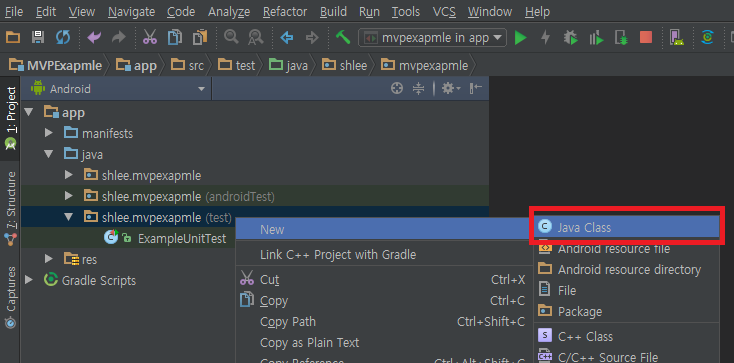Select Copy as Plain Text menu entry
The image size is (734, 363).
384,342
